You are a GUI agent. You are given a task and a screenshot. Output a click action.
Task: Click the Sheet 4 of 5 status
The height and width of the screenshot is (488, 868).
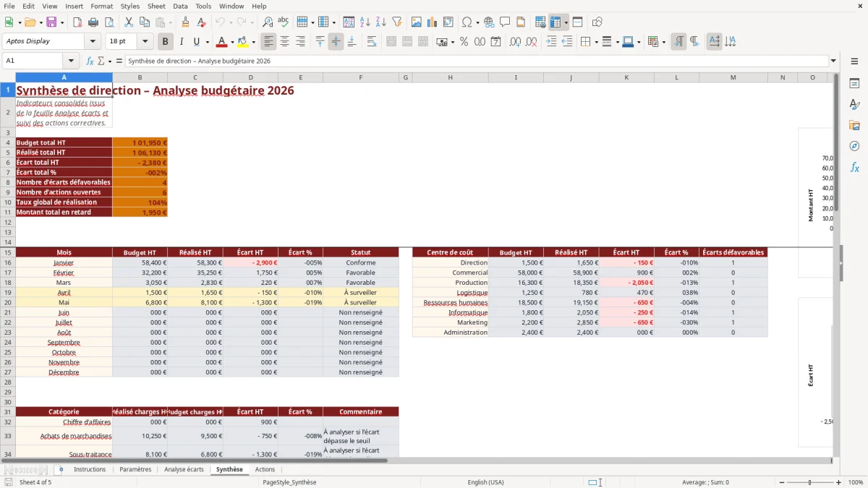(x=35, y=482)
